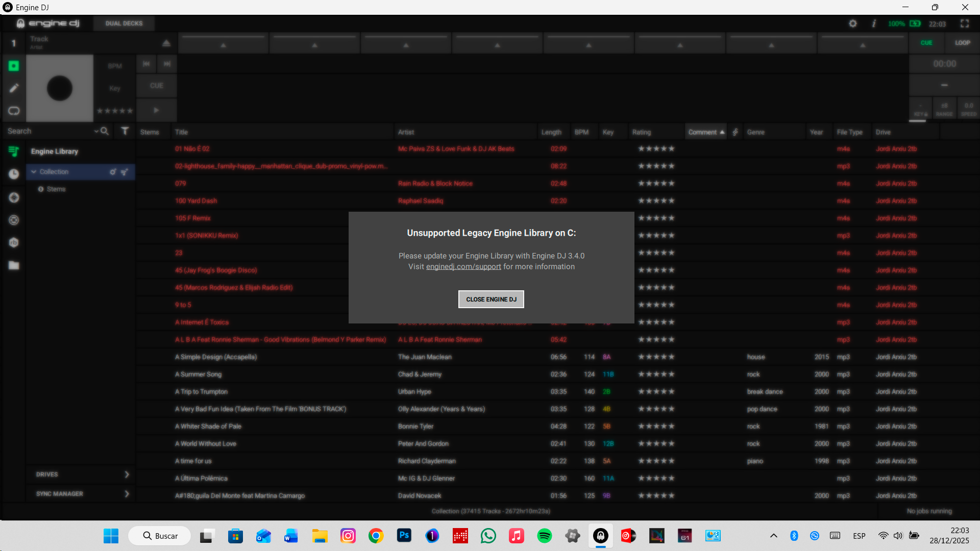Jump to next track button

167,64
